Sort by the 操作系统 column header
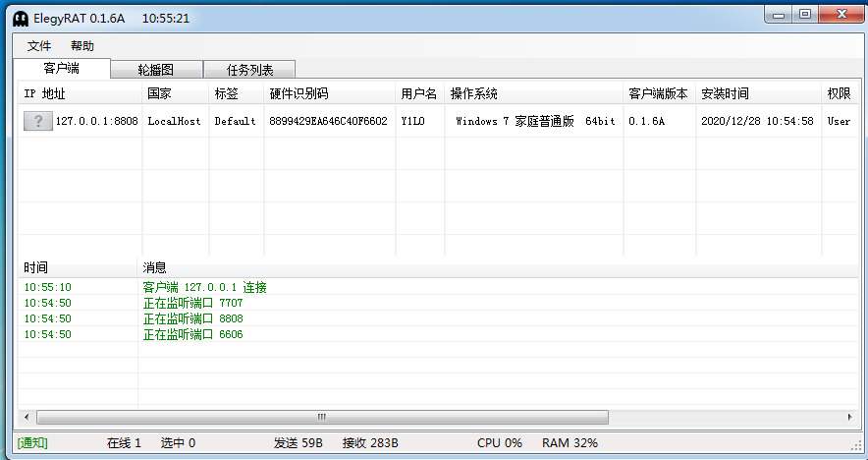This screenshot has width=868, height=460. [534, 93]
